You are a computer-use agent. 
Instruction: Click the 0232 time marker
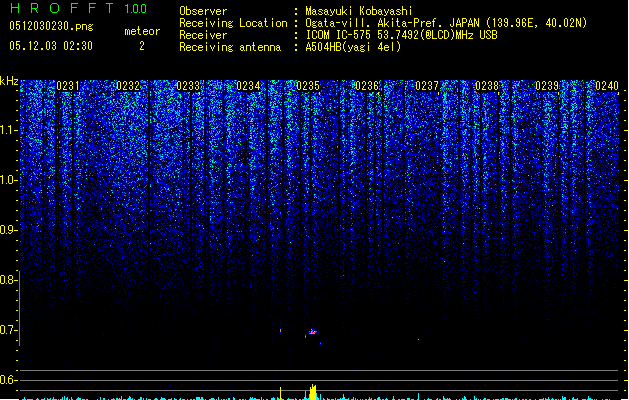click(x=128, y=86)
